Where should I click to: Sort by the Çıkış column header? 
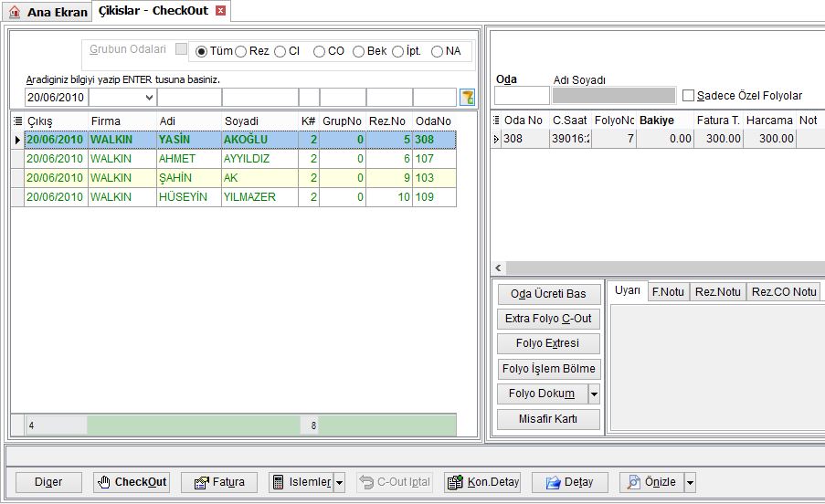click(x=57, y=121)
